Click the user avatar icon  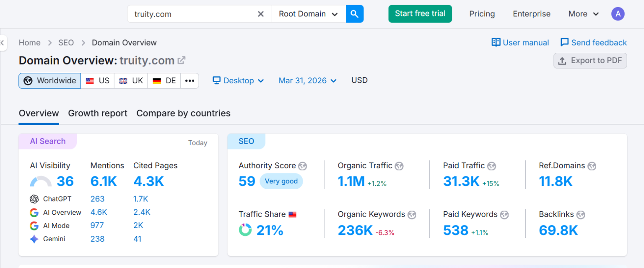tap(618, 14)
